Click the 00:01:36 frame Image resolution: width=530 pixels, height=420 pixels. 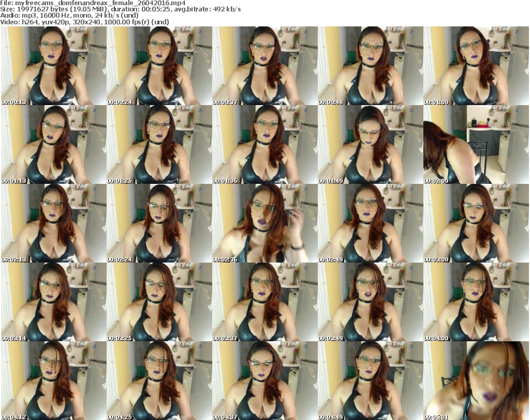(265, 144)
